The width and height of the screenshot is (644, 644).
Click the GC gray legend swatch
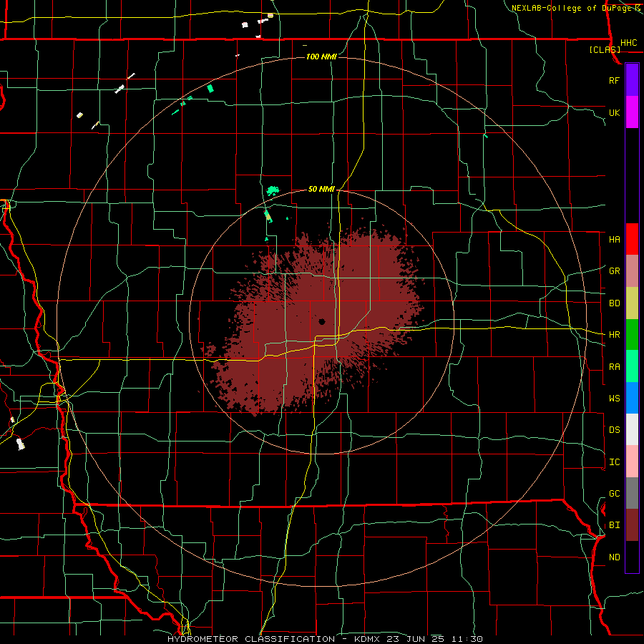click(x=632, y=493)
